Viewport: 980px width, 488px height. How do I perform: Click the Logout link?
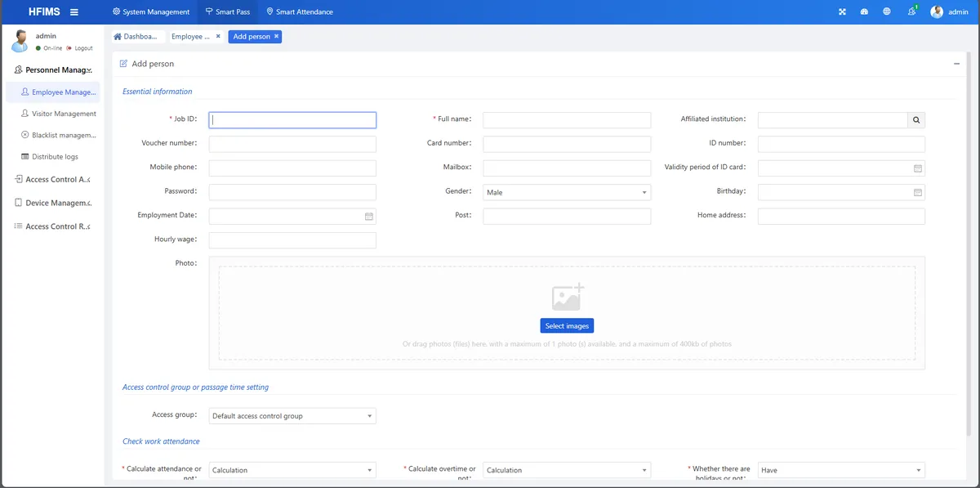point(80,48)
